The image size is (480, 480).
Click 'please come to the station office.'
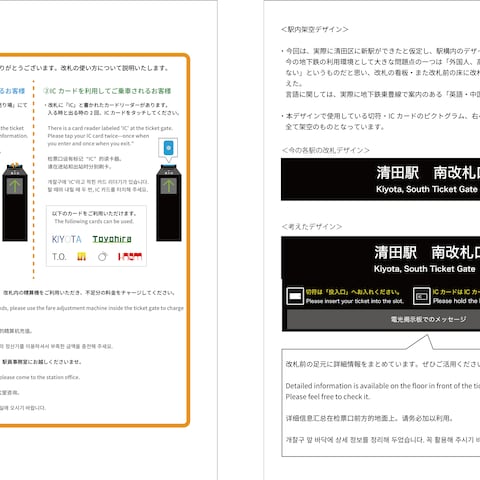point(40,377)
